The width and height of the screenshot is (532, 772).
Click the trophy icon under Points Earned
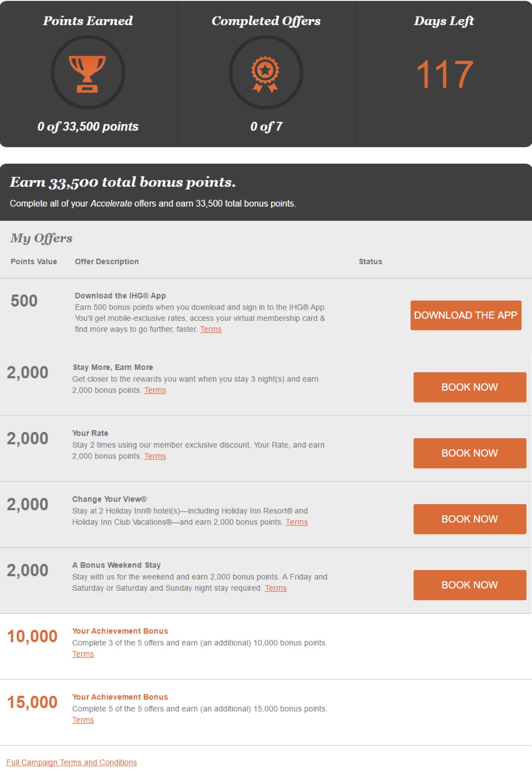(87, 73)
